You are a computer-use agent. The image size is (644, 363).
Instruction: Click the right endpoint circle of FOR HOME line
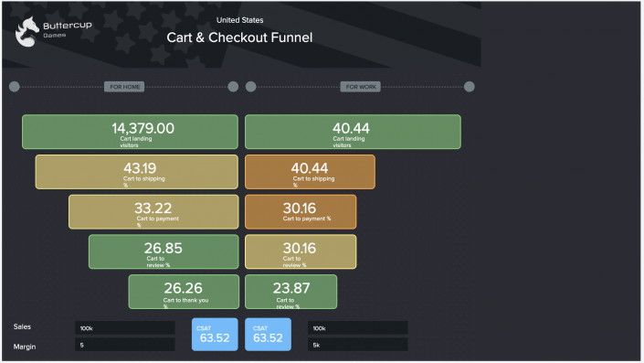coord(233,87)
